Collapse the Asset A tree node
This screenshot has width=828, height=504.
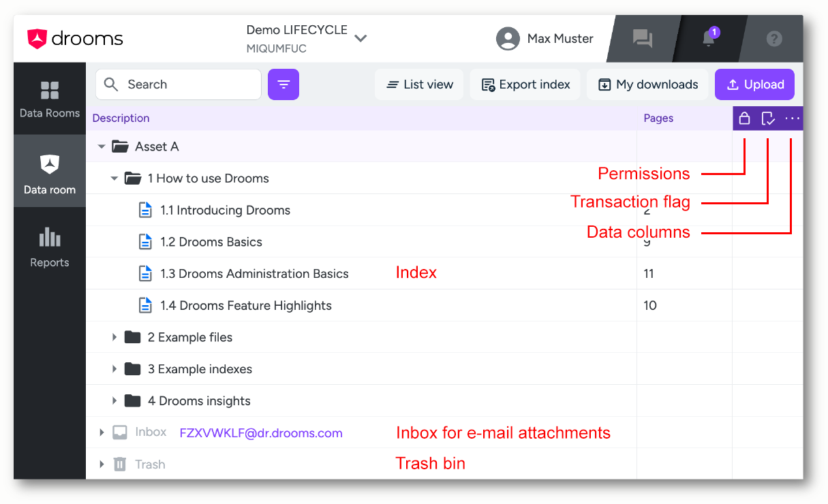point(102,146)
